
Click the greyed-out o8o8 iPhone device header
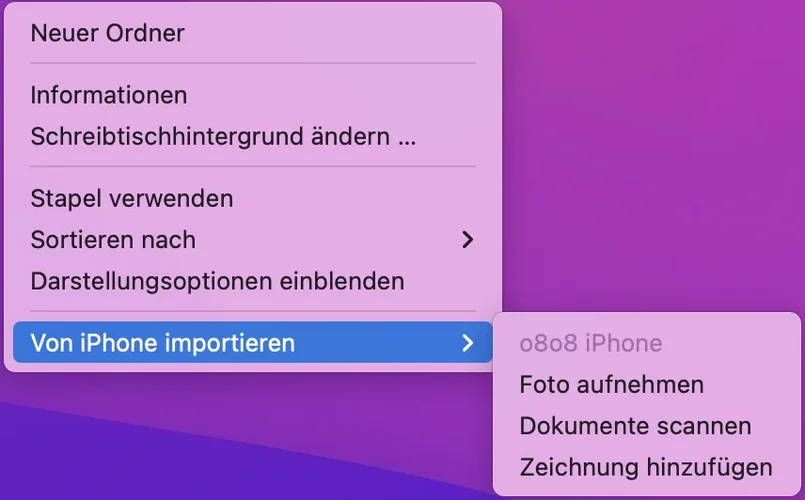click(591, 343)
